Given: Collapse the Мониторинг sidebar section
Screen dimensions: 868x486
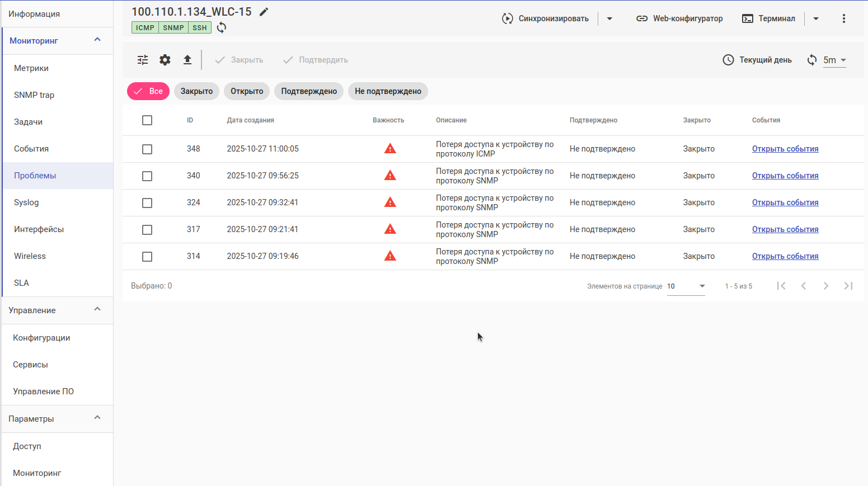Looking at the screenshot, I should (x=97, y=40).
